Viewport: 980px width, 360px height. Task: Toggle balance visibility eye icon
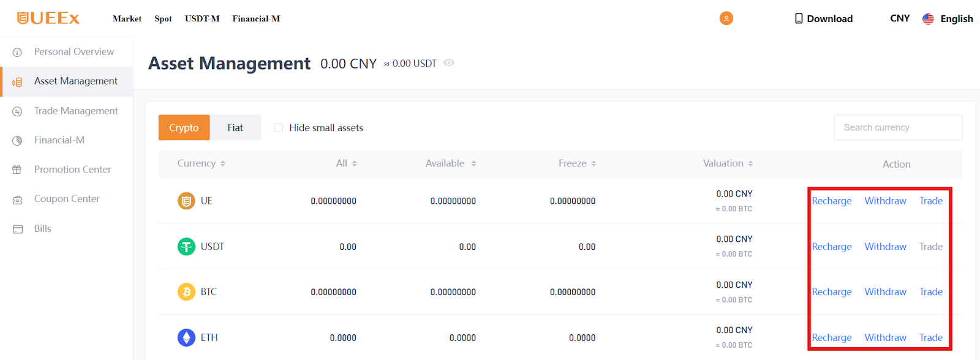coord(449,63)
